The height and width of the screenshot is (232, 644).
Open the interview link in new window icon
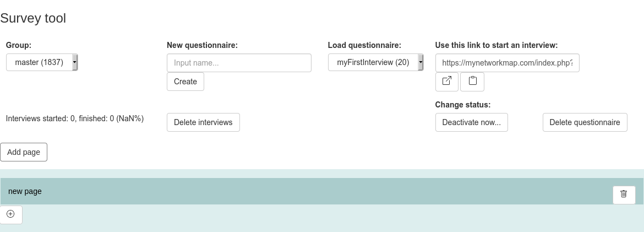click(x=446, y=82)
